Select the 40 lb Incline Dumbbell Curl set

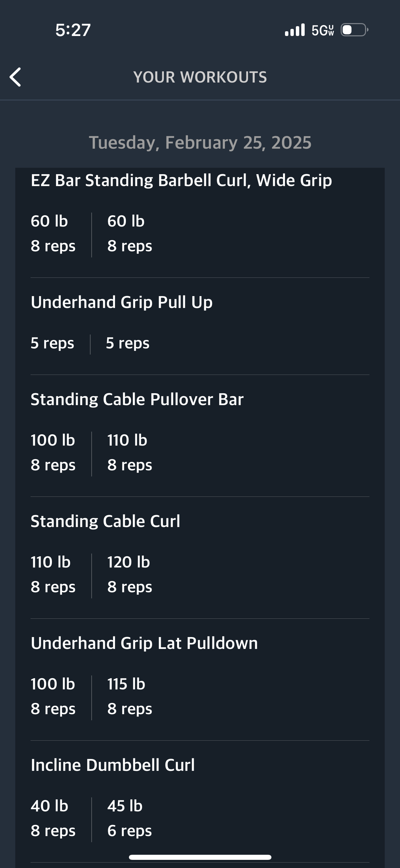point(53,818)
